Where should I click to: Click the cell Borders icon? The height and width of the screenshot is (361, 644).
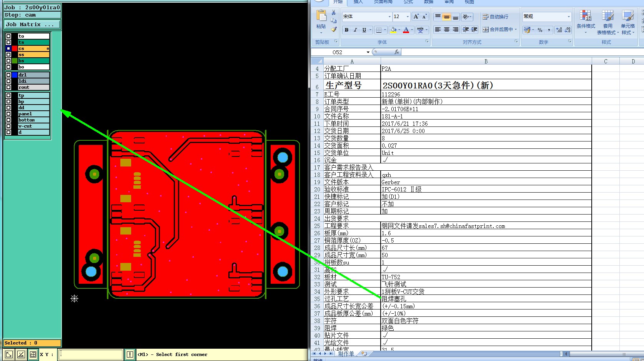coord(379,30)
